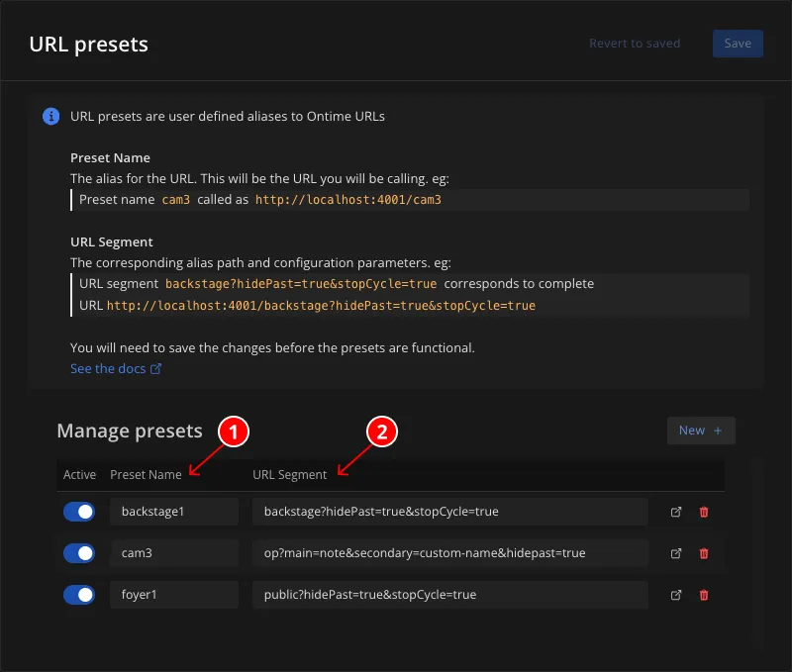Click Revert to saved
This screenshot has width=792, height=672.
pyautogui.click(x=634, y=43)
